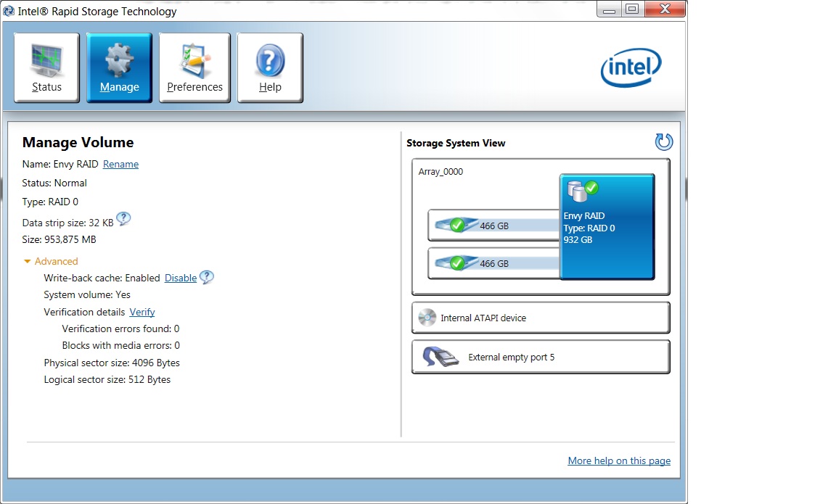Image resolution: width=836 pixels, height=504 pixels.
Task: Click the Verify link
Action: pos(142,313)
